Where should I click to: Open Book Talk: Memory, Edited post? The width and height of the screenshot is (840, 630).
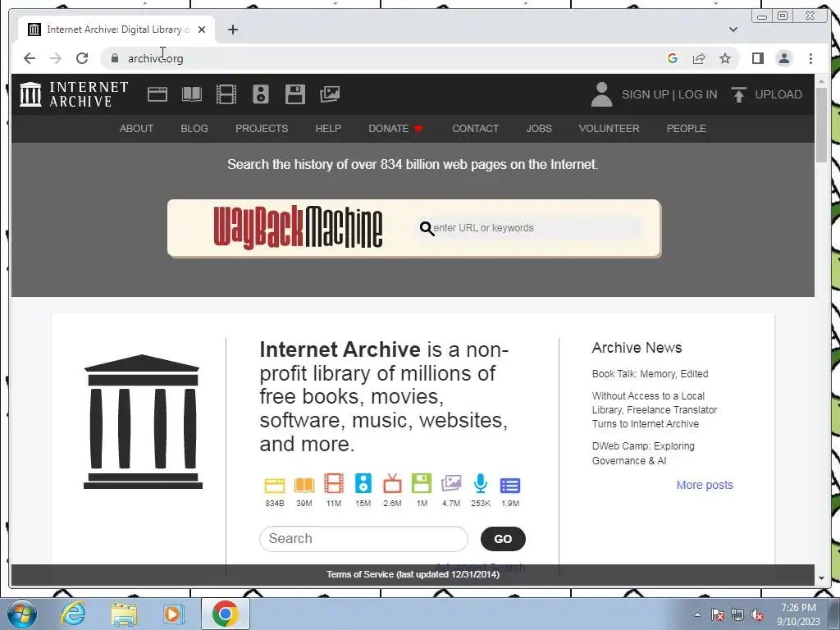pos(650,374)
